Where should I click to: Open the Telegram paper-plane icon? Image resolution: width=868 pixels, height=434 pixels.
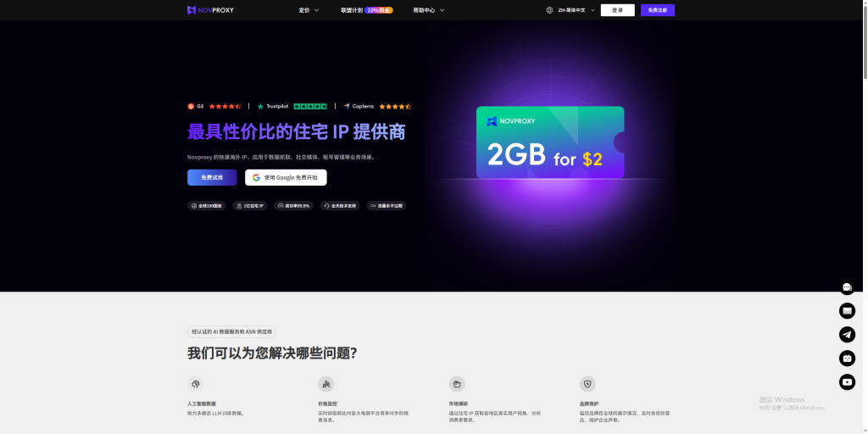[x=847, y=335]
